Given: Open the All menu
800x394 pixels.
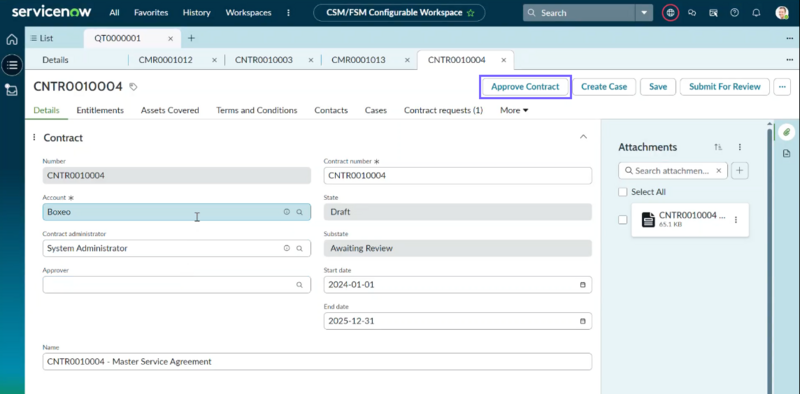Looking at the screenshot, I should tap(114, 13).
